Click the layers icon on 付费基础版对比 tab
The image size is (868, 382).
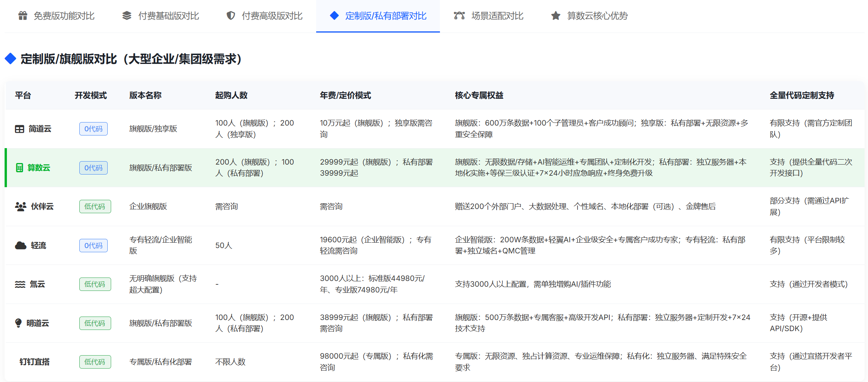[x=127, y=16]
